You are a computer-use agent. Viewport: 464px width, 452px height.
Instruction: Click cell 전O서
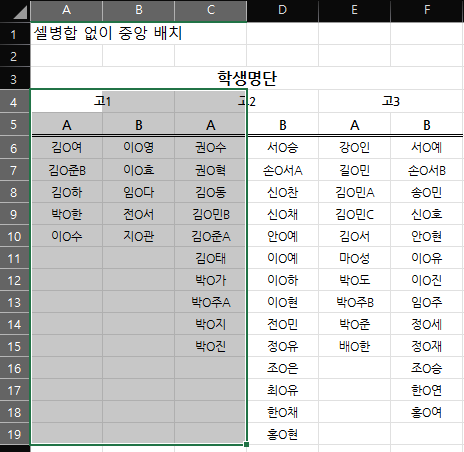tap(138, 214)
